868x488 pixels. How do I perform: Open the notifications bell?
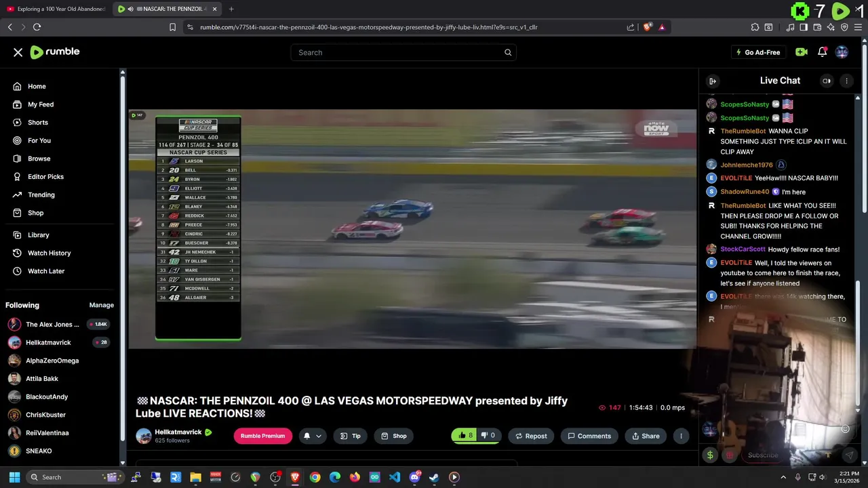click(822, 52)
